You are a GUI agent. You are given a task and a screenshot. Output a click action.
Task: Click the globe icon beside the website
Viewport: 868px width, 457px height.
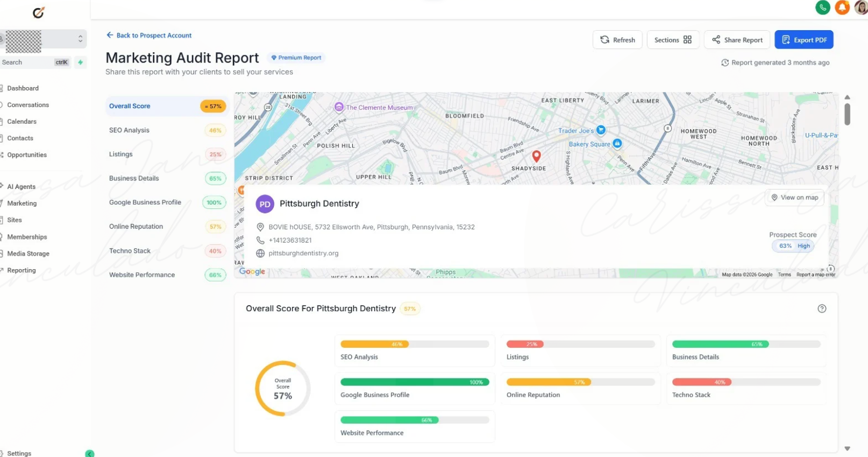[x=260, y=253]
